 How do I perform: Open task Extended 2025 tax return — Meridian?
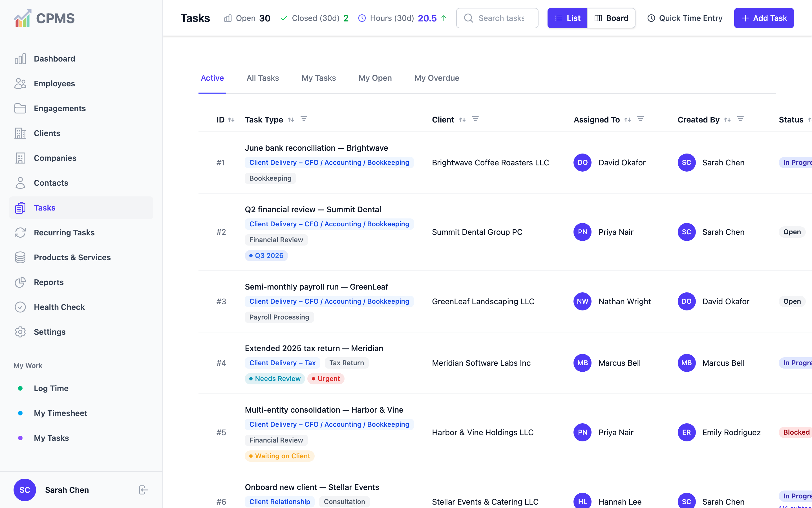(314, 349)
